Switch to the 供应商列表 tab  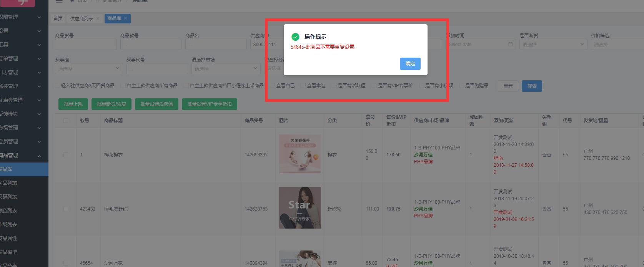(82, 18)
